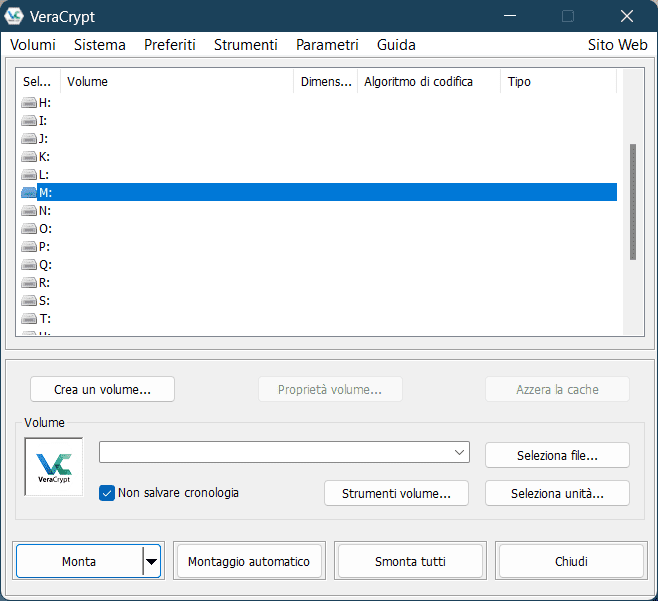Click the drive icon for J:
This screenshot has width=658, height=601.
tap(29, 138)
